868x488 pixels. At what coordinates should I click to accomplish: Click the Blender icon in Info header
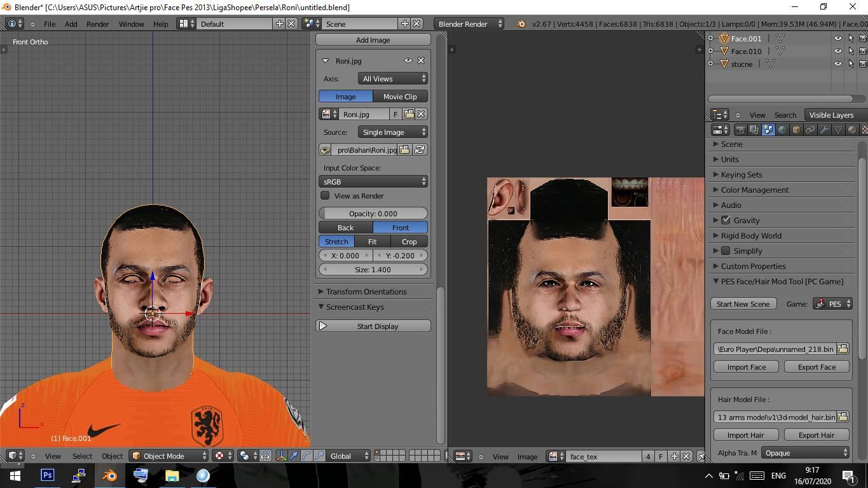pos(521,24)
